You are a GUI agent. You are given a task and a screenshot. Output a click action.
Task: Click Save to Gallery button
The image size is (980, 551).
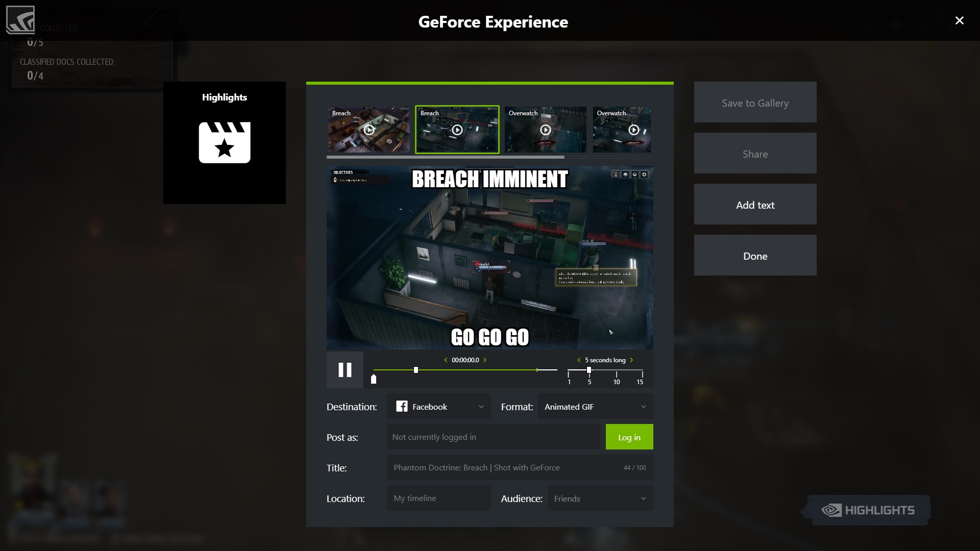[x=755, y=103]
